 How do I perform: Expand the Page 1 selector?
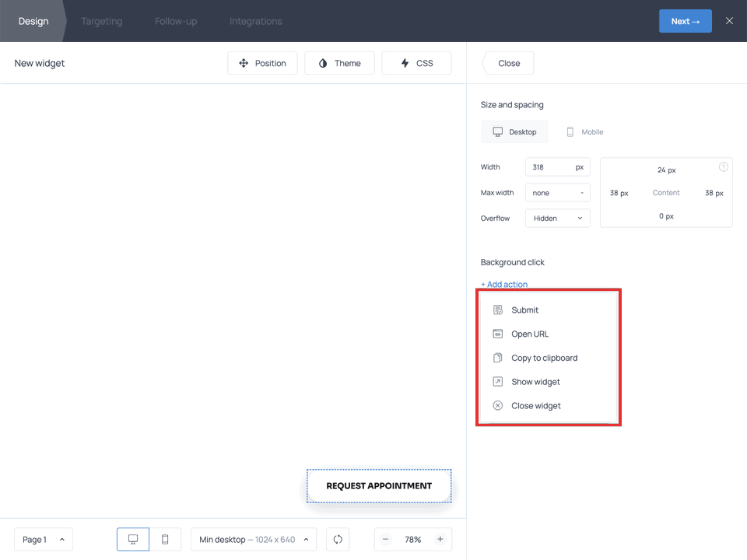click(x=44, y=540)
